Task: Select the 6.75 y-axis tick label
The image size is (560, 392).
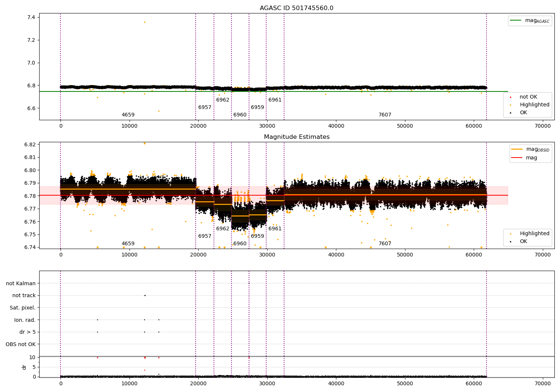Action: point(29,235)
